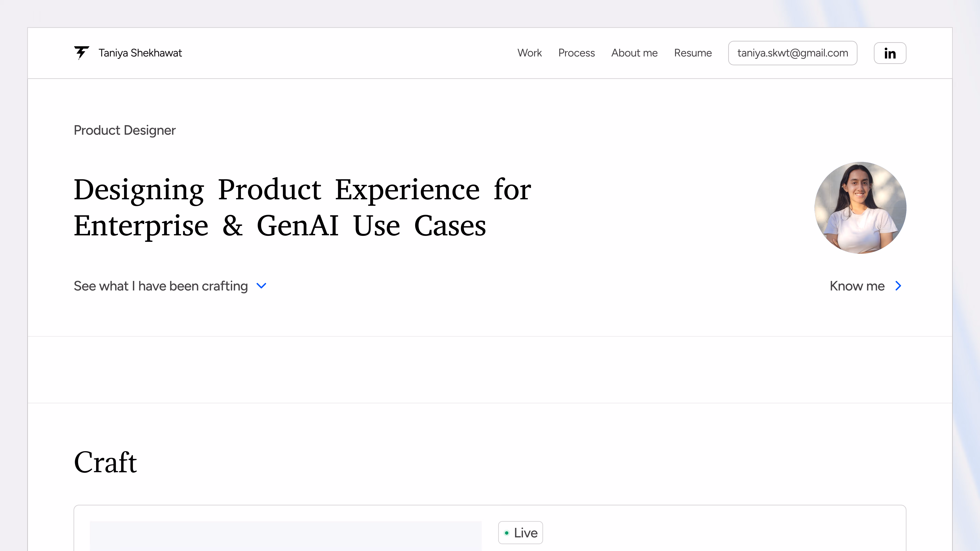This screenshot has width=980, height=551.
Task: Click the project preview image placeholder
Action: (285, 536)
